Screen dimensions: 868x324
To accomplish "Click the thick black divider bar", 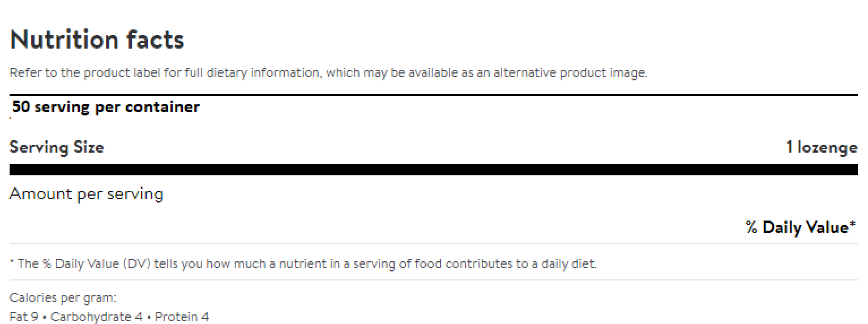I will coord(433,170).
